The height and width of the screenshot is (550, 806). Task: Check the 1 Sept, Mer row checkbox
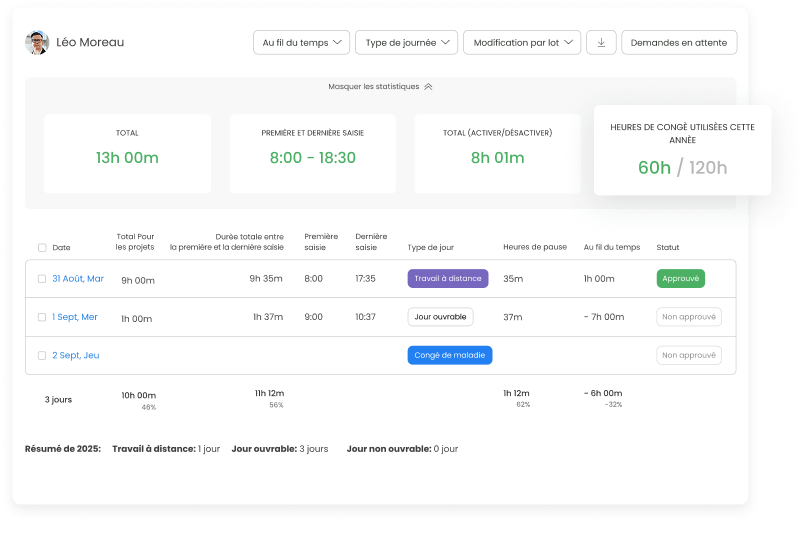point(42,317)
